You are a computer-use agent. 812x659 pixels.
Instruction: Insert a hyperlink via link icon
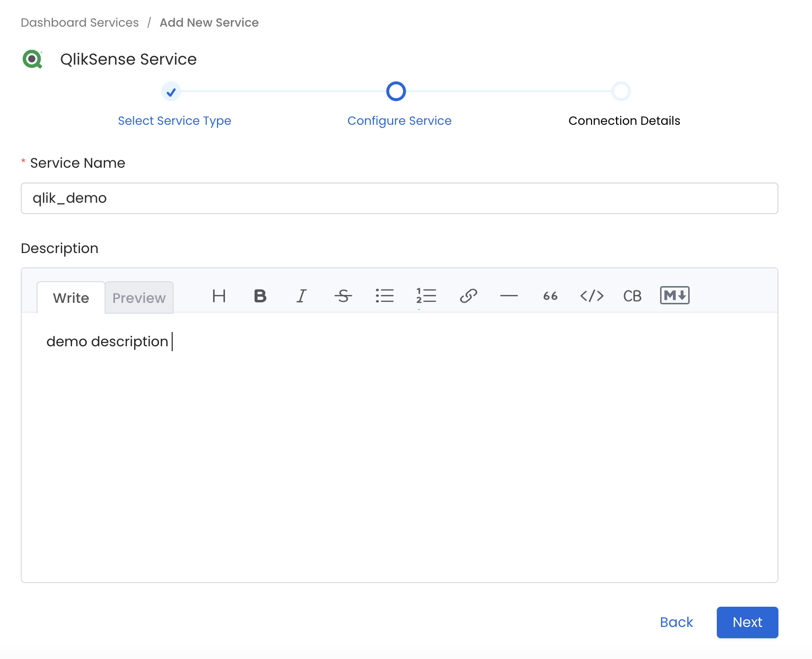[468, 296]
